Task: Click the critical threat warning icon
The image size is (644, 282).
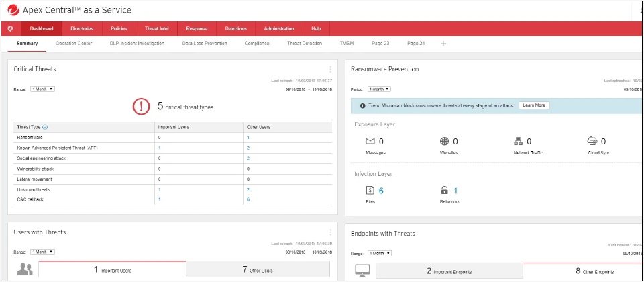Action: pyautogui.click(x=141, y=107)
